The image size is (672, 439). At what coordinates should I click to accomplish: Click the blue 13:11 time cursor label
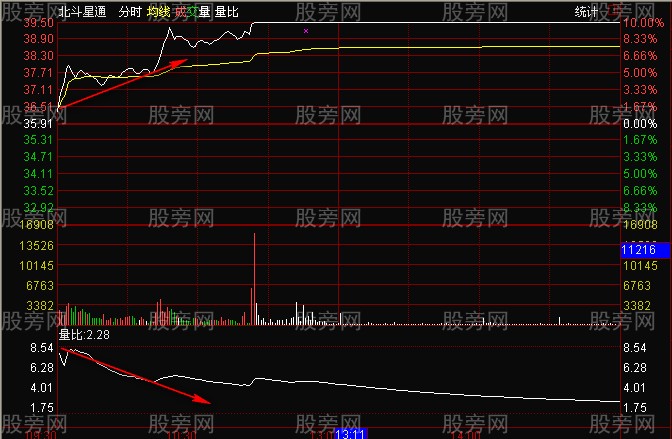tap(351, 433)
